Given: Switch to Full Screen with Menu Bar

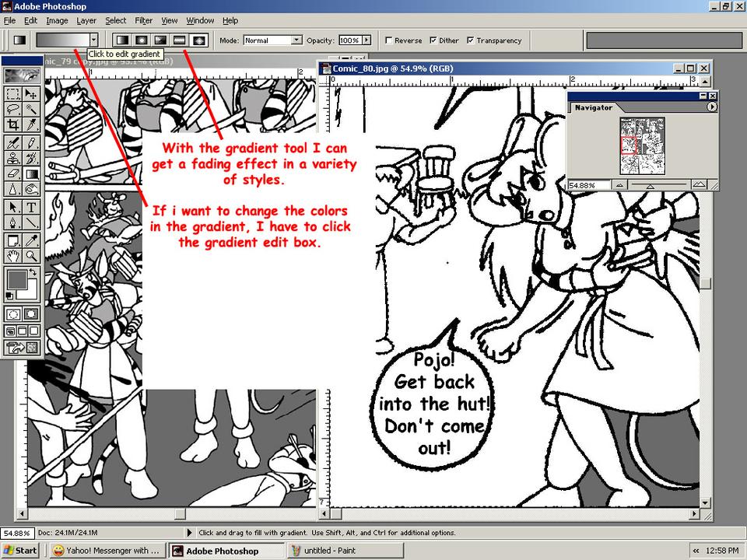Looking at the screenshot, I should 22,331.
